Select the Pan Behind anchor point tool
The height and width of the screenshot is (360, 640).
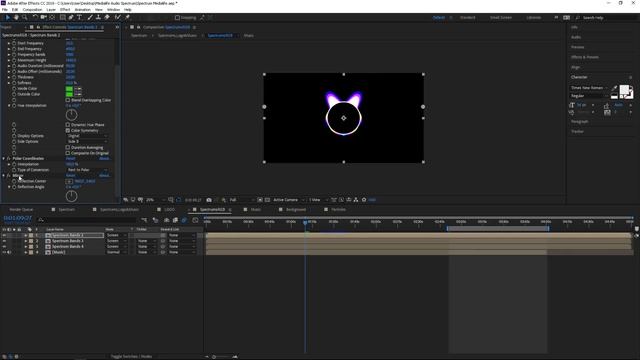[x=52, y=18]
